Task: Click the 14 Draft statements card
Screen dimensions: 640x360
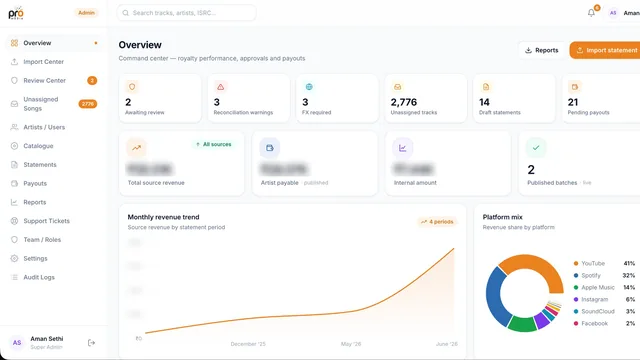Action: coord(514,98)
